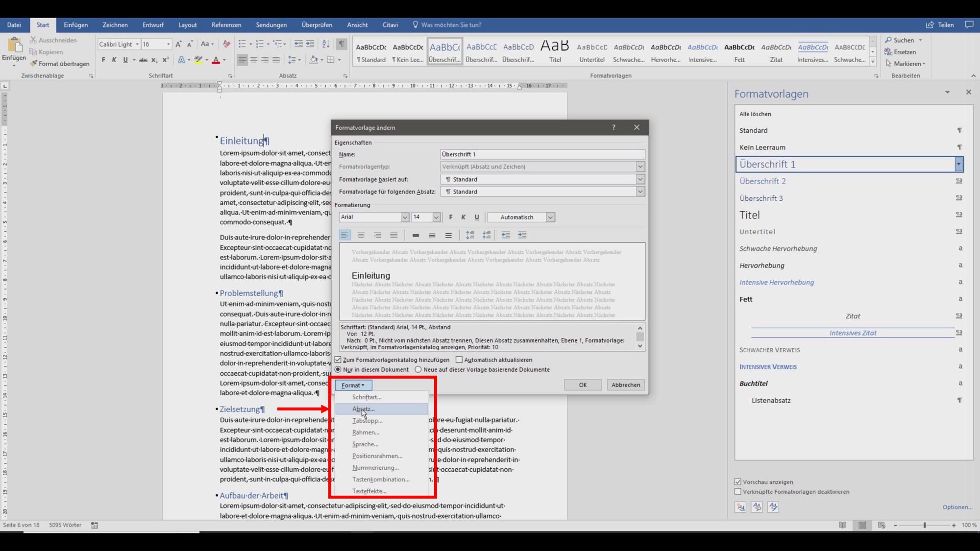980x551 pixels.
Task: Click the sort icon in ribbon
Action: coord(326,44)
